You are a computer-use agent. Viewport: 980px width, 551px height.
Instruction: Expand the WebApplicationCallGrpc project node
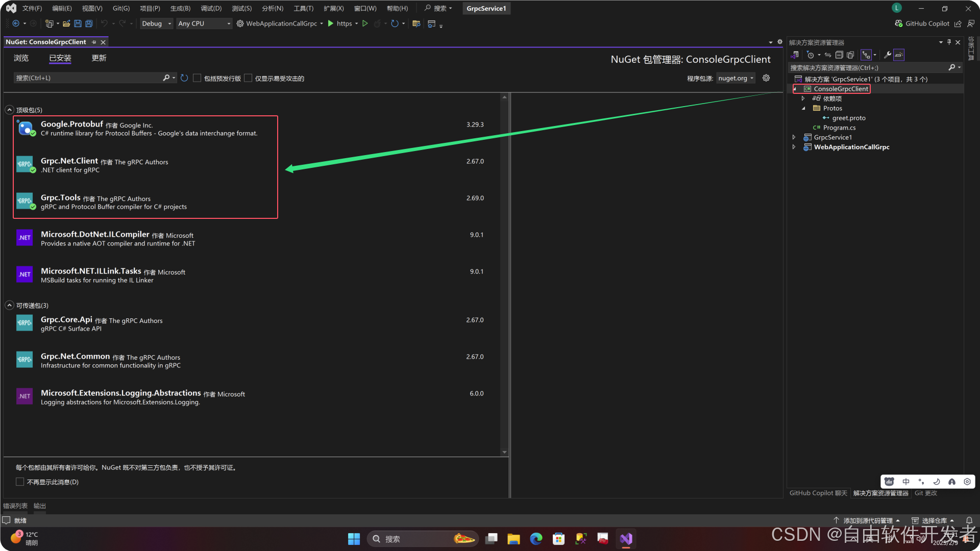794,147
